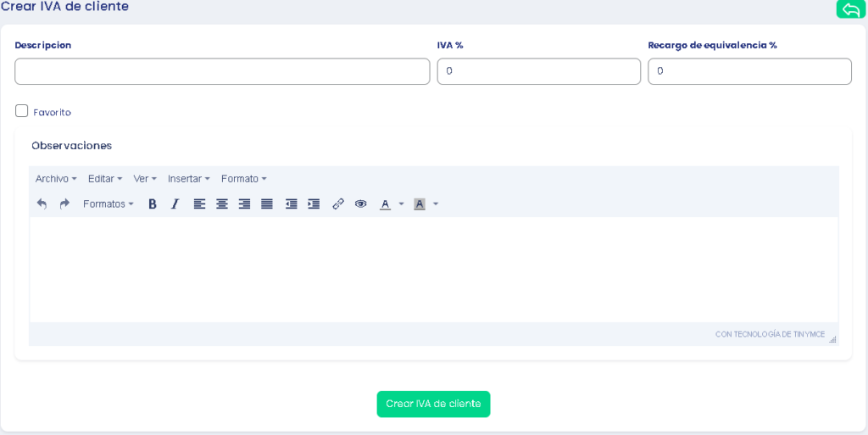Align text to the left

coord(199,204)
